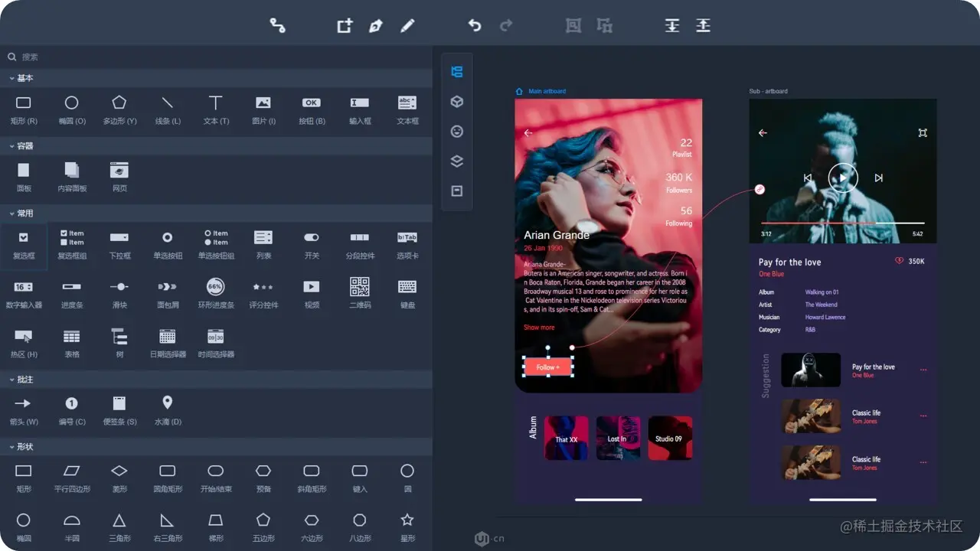980x551 pixels.
Task: Collapse the 容器 section
Action: pyautogui.click(x=21, y=145)
